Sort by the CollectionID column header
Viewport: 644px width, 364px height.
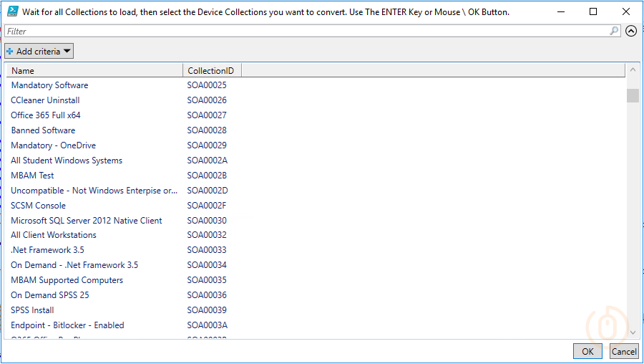coord(212,70)
